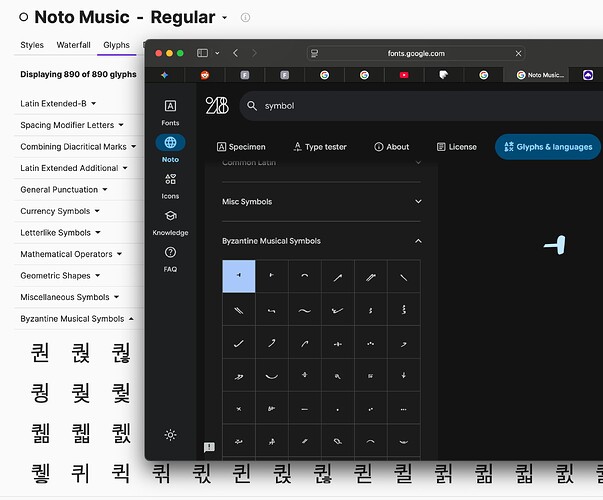The width and height of the screenshot is (603, 500).
Task: Open the Regular style dropdown arrow
Action: click(224, 18)
